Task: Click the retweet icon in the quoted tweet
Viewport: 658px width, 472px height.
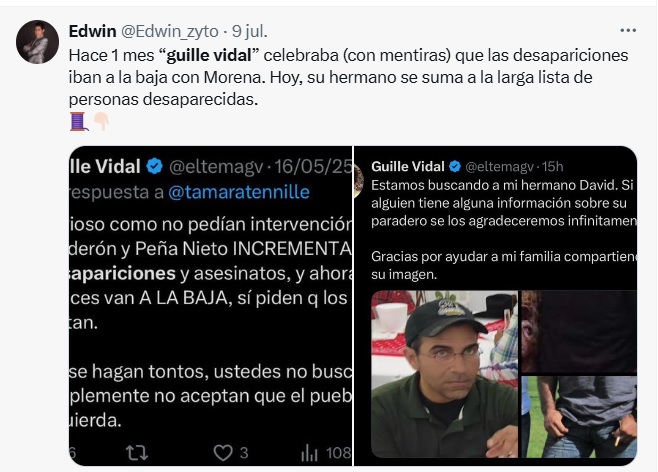Action: (137, 453)
